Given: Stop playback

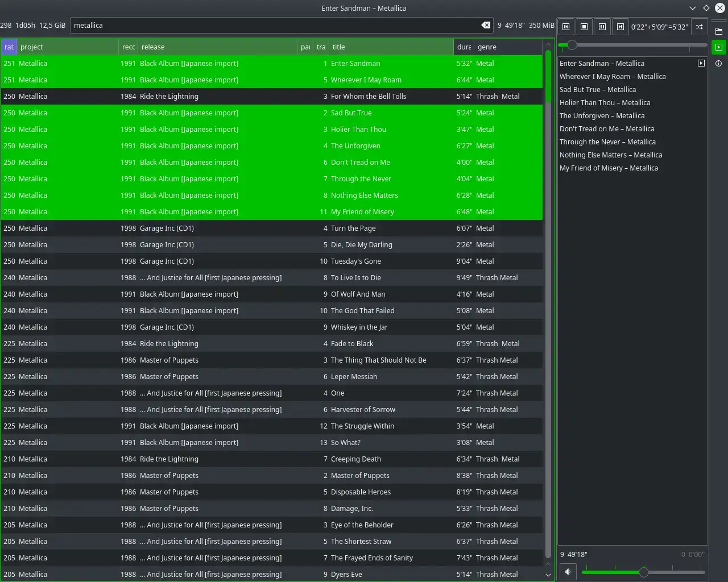Looking at the screenshot, I should (584, 27).
